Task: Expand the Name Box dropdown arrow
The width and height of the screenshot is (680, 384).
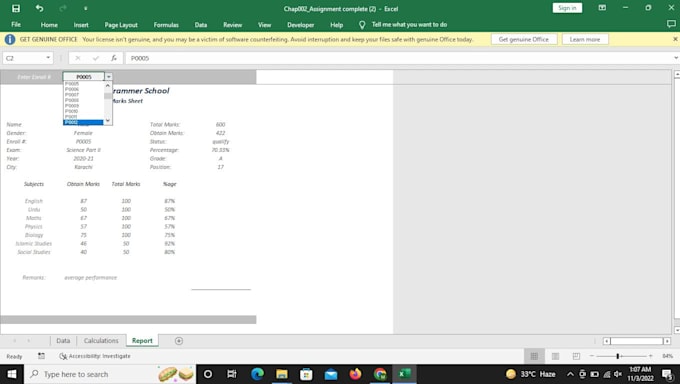Action: point(48,58)
